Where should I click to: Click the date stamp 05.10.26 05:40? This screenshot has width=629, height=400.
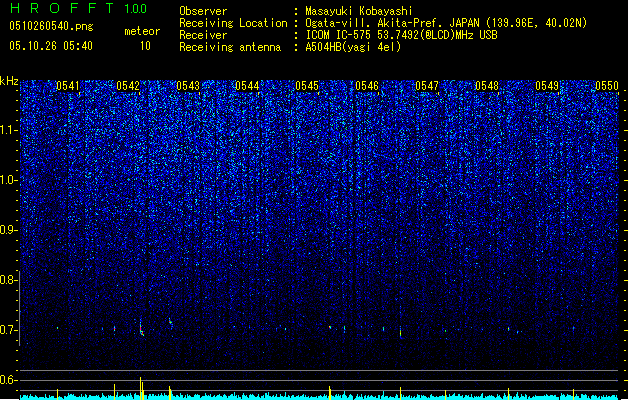point(51,46)
